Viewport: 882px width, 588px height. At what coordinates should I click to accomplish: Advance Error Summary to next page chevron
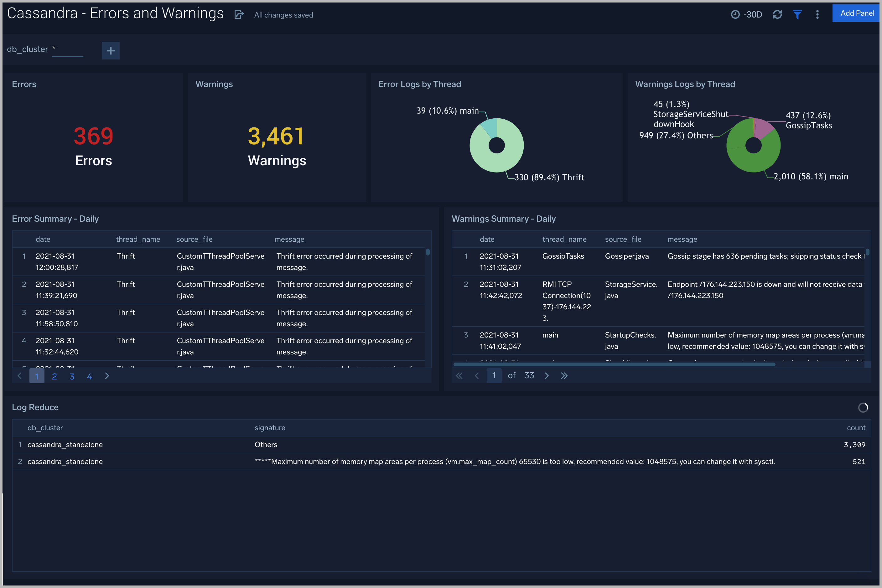(107, 375)
